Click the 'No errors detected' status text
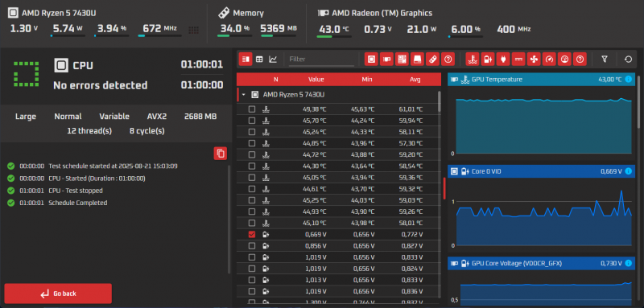The height and width of the screenshot is (308, 644). click(100, 85)
